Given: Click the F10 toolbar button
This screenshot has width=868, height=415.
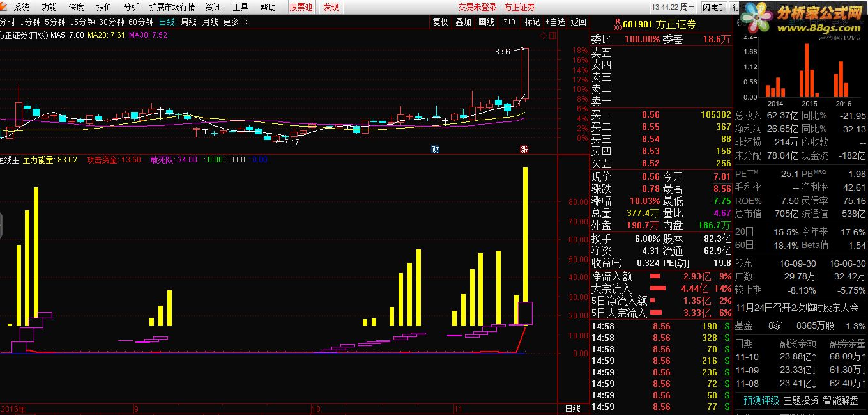Looking at the screenshot, I should pos(509,22).
